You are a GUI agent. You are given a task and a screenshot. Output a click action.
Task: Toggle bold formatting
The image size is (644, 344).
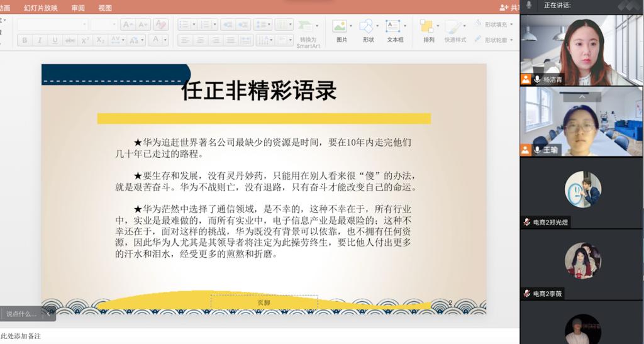(25, 40)
